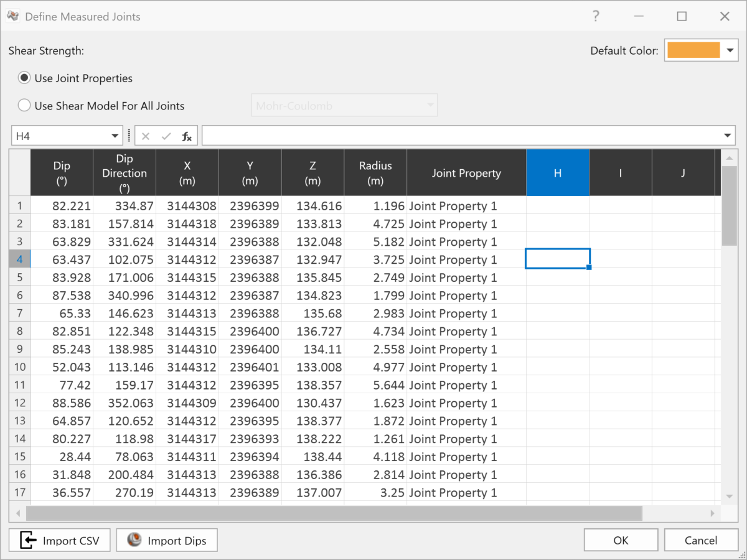Click Dip Direction cell 157.814
This screenshot has width=747, height=560.
[125, 224]
